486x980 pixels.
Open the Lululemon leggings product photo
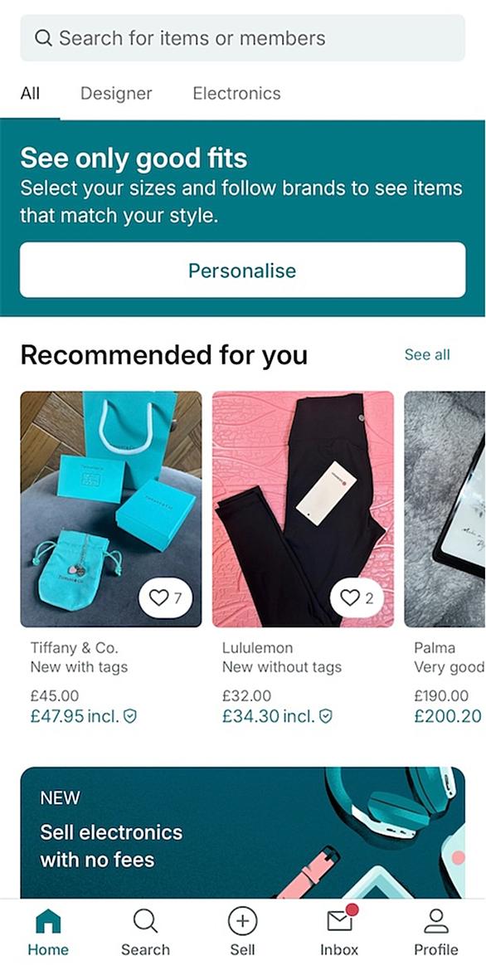coord(303,509)
